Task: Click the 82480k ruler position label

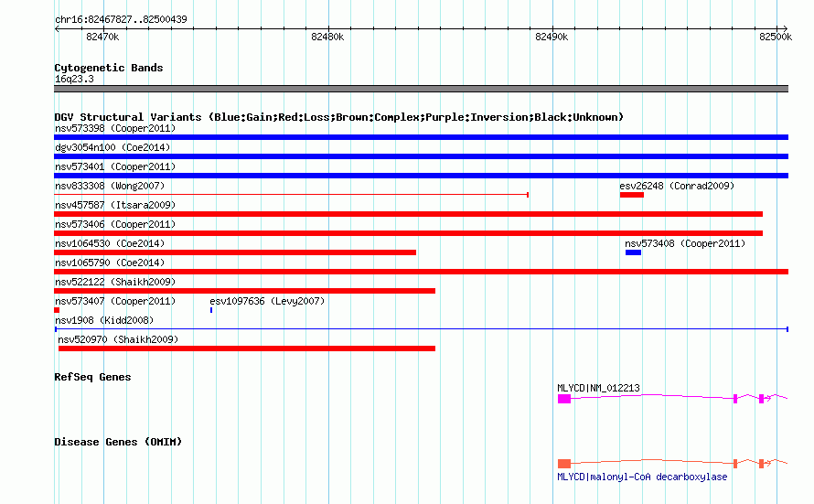Action: pos(327,37)
